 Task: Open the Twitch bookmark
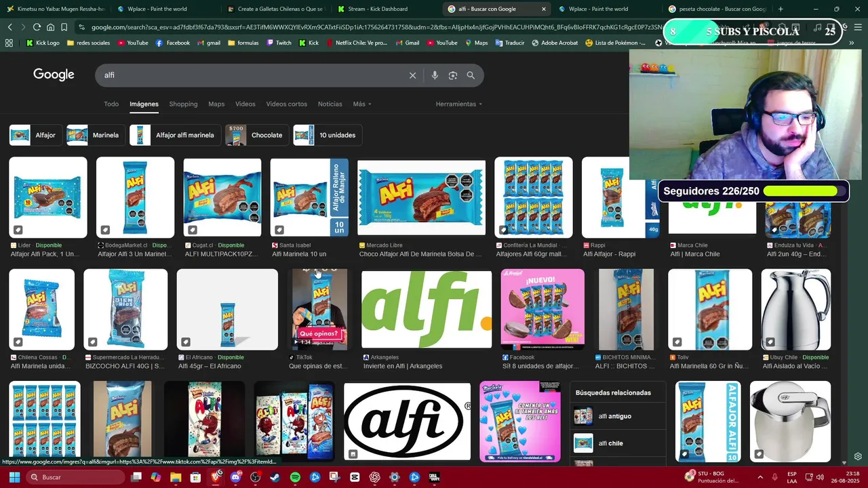click(x=279, y=43)
